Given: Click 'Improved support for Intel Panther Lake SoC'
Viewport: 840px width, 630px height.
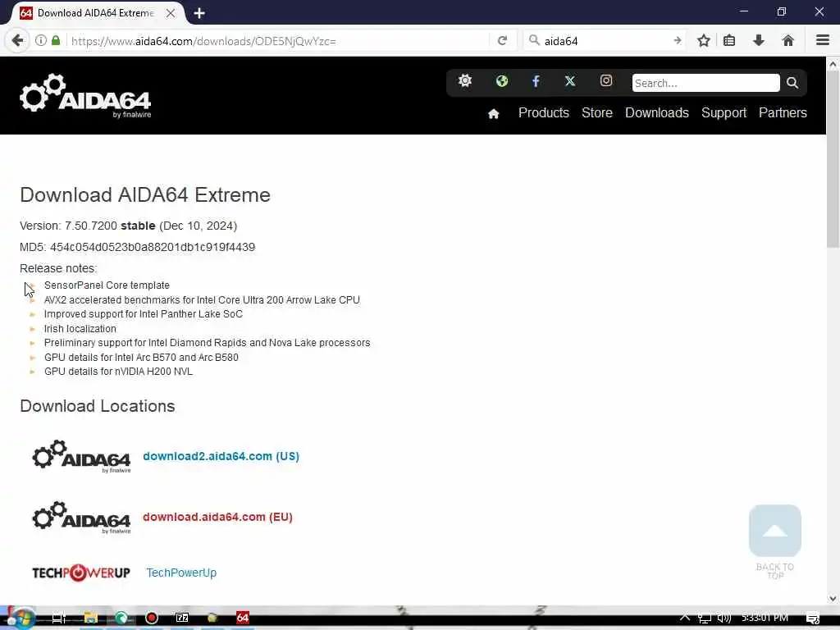Looking at the screenshot, I should click(143, 314).
